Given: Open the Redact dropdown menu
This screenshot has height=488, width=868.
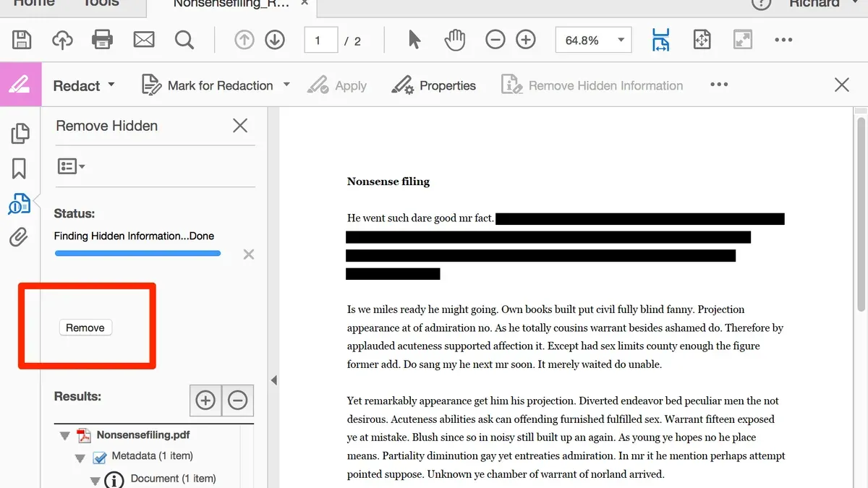Looking at the screenshot, I should click(x=84, y=85).
